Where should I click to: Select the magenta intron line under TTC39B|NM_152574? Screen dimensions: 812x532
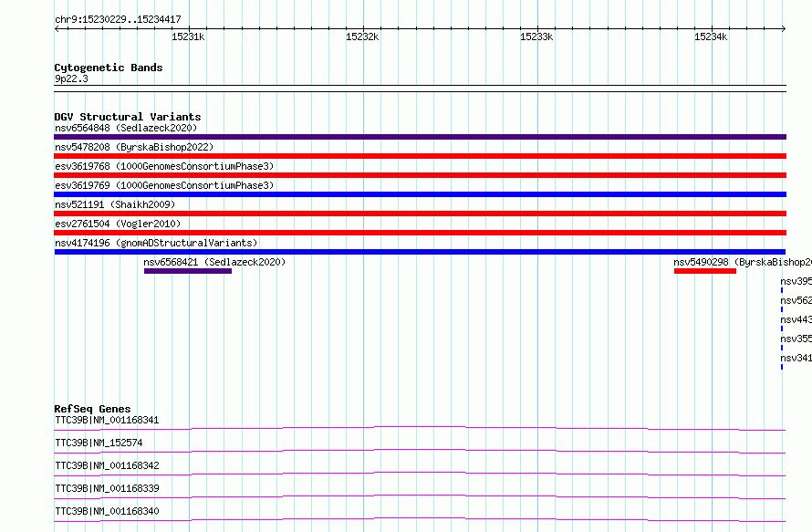(420, 451)
